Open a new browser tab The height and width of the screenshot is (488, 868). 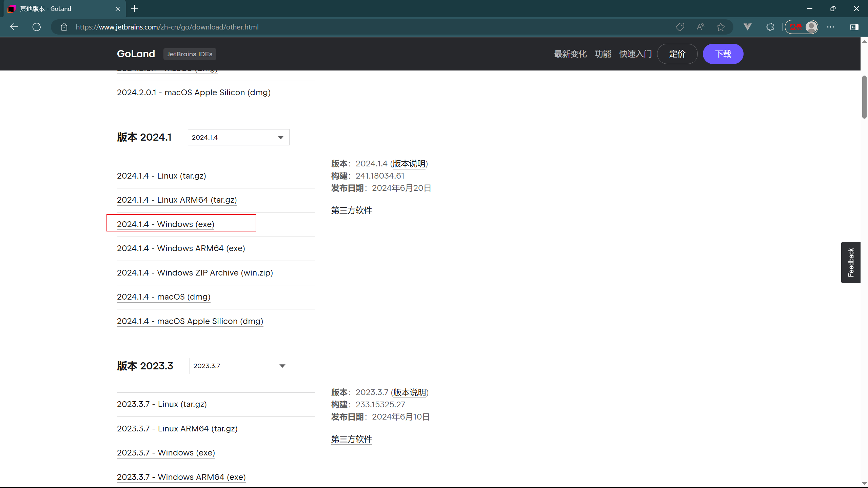(135, 8)
